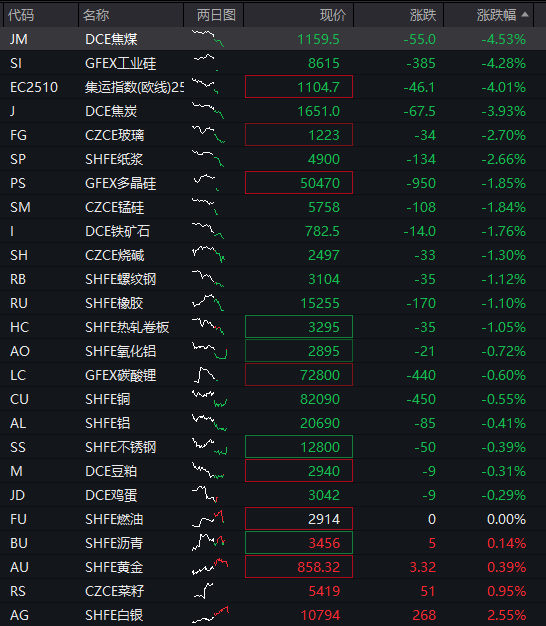Open the CZCE菜籽 mini trend chart
Image resolution: width=546 pixels, height=626 pixels.
(204, 590)
